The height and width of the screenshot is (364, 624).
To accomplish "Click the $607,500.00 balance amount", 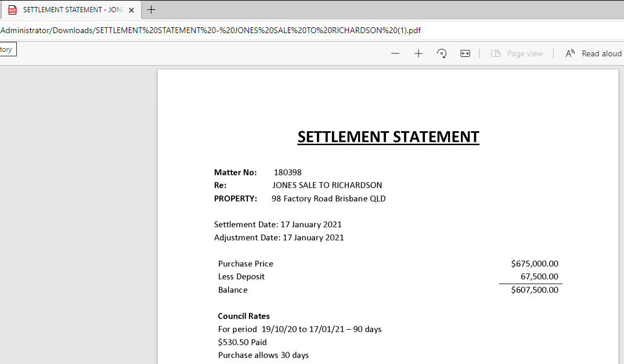I will (535, 290).
